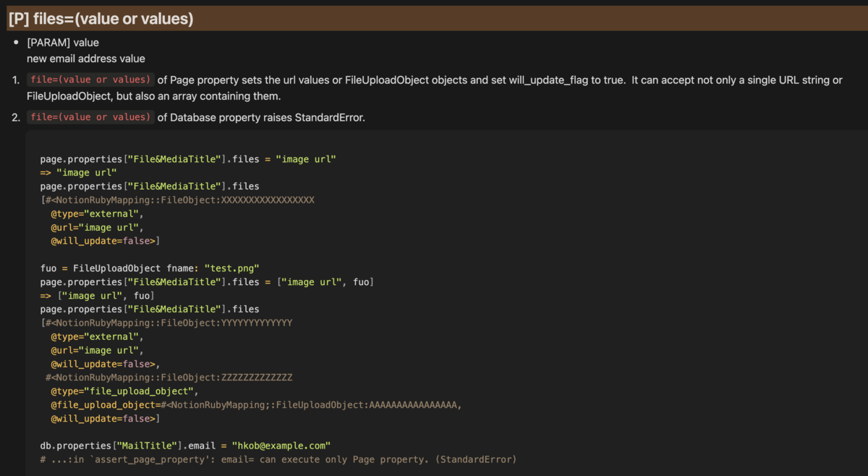Click the inline code in list item 1
Viewport: 868px width, 476px height.
[90, 80]
